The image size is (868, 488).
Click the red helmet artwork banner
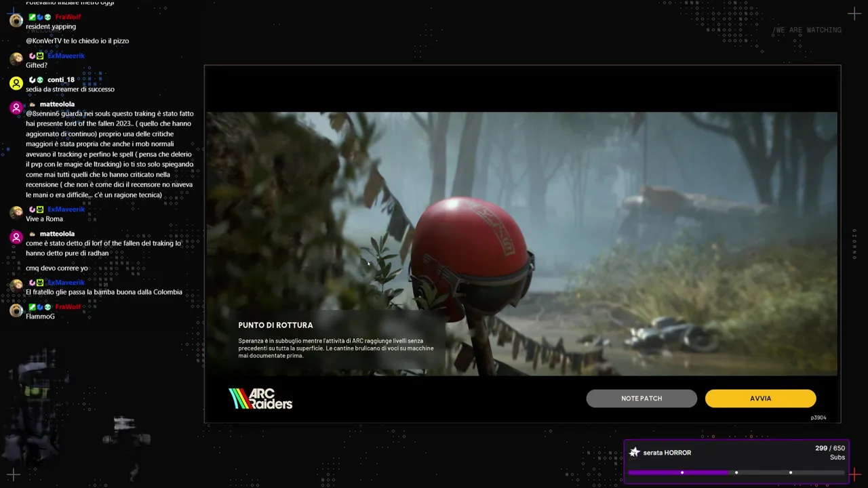coord(521,243)
